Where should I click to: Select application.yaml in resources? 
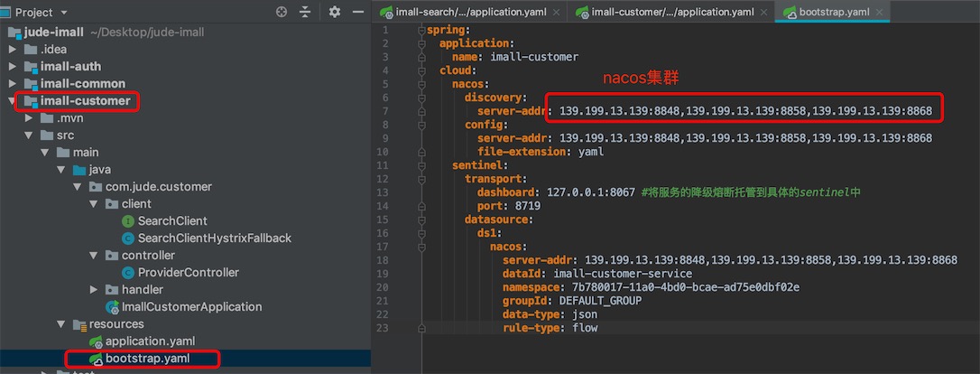pyautogui.click(x=150, y=341)
